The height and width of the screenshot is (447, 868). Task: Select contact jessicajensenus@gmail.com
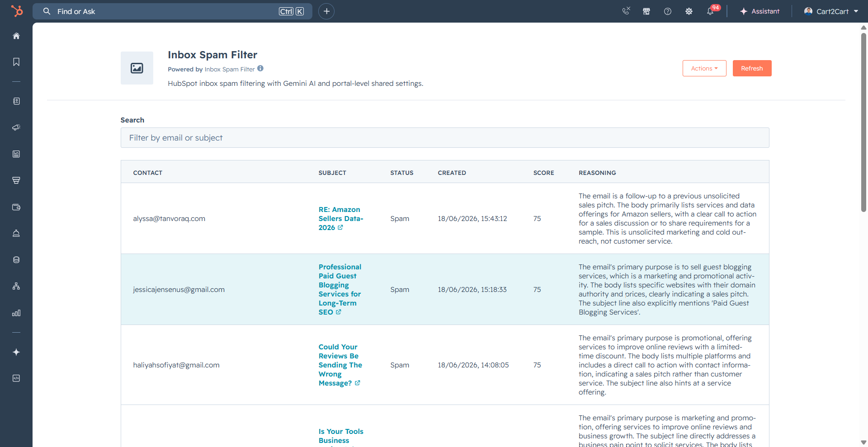click(x=179, y=290)
